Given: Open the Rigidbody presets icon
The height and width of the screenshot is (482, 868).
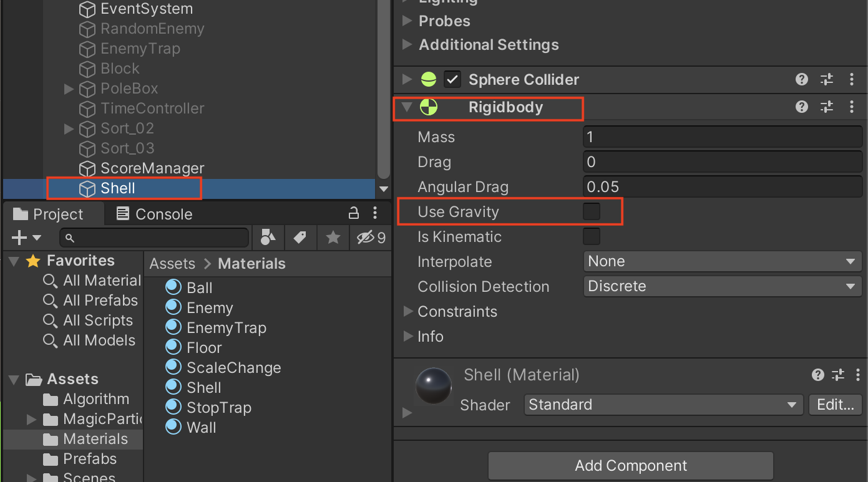Looking at the screenshot, I should [826, 106].
